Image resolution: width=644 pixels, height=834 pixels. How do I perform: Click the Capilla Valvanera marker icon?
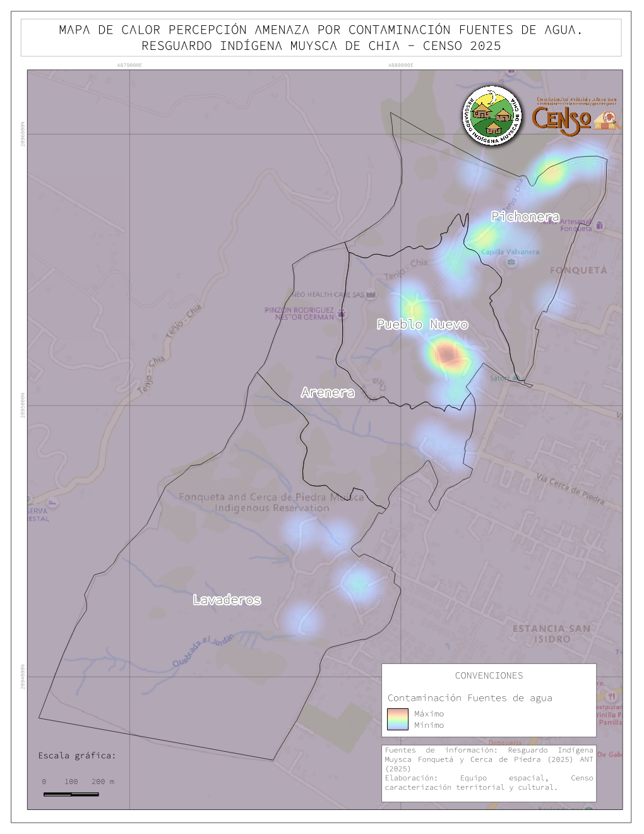point(511,262)
